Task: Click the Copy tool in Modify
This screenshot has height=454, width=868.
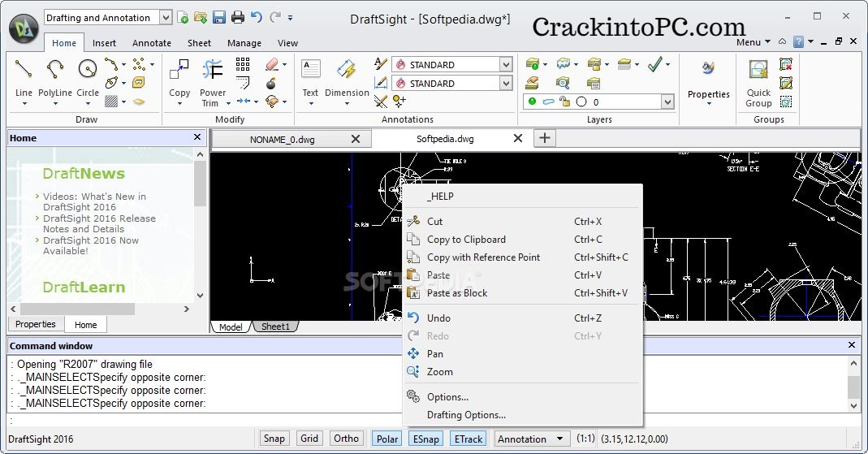Action: (179, 69)
